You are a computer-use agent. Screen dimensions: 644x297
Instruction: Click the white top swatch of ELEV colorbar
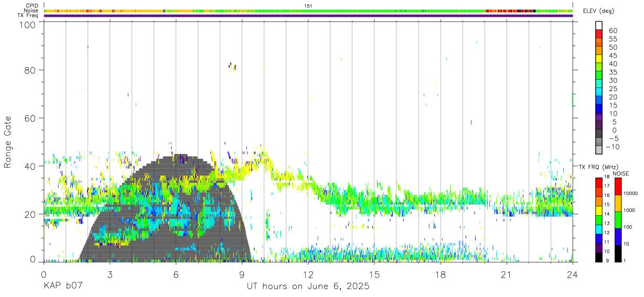point(599,25)
